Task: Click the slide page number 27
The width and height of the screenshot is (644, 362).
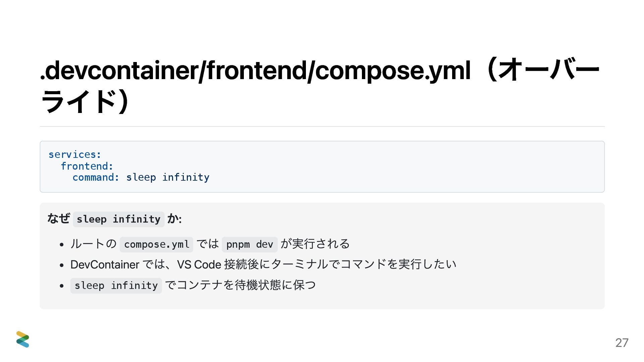Action: [622, 343]
